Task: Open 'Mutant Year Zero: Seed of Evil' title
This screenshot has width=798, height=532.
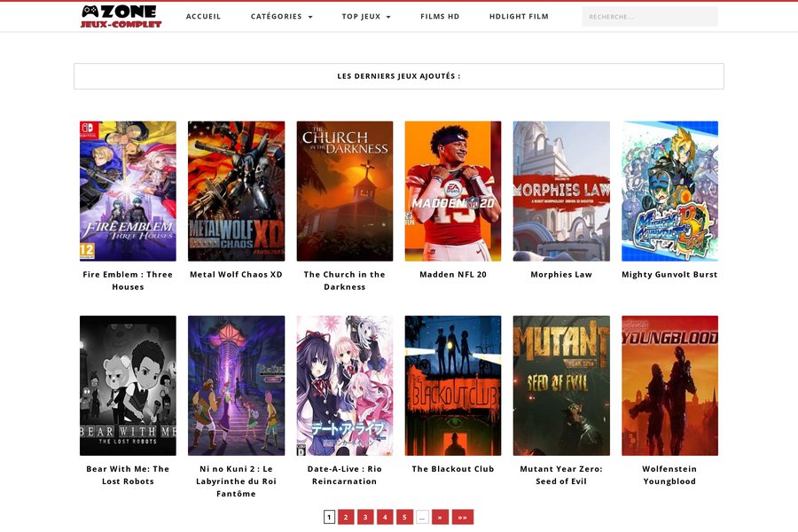Action: coord(561,475)
